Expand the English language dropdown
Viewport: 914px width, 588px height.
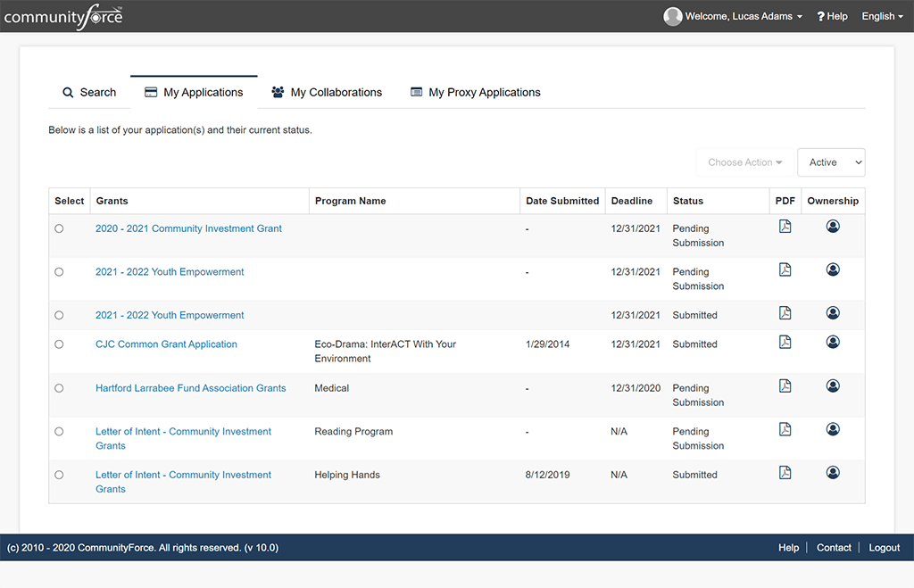(880, 15)
